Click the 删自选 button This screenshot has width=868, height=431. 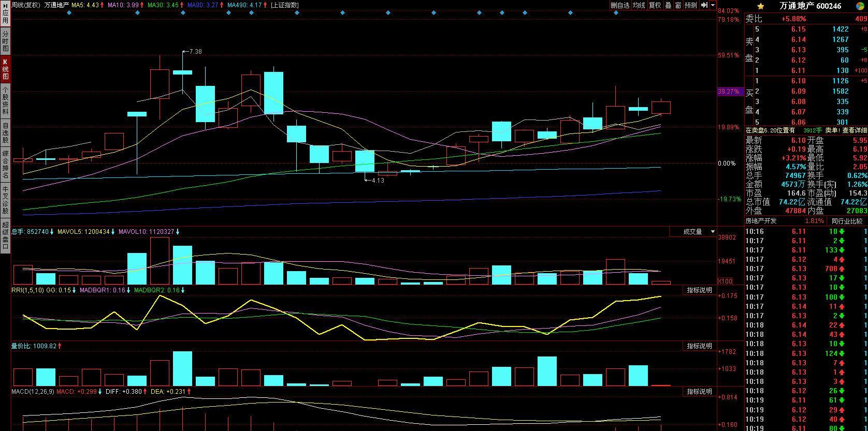pyautogui.click(x=620, y=5)
